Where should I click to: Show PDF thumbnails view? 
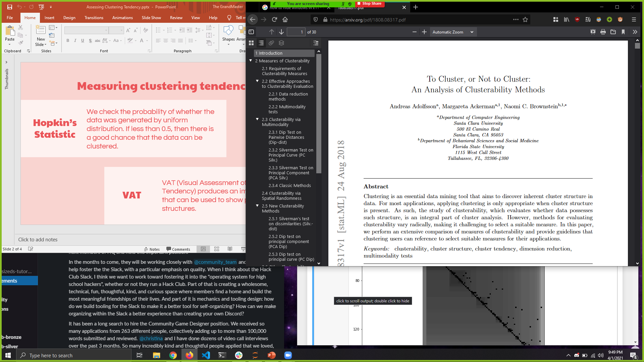point(251,43)
